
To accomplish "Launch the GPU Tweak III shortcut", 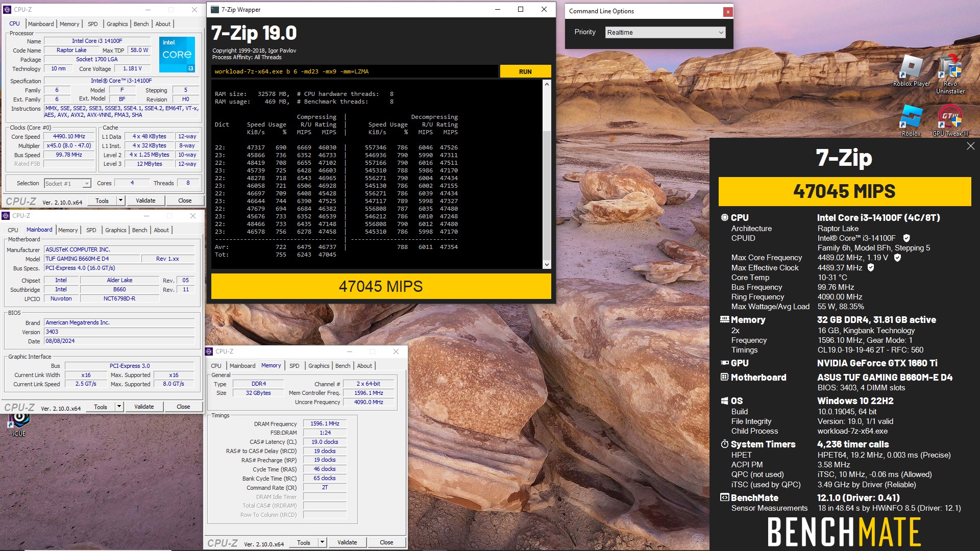I will point(950,120).
